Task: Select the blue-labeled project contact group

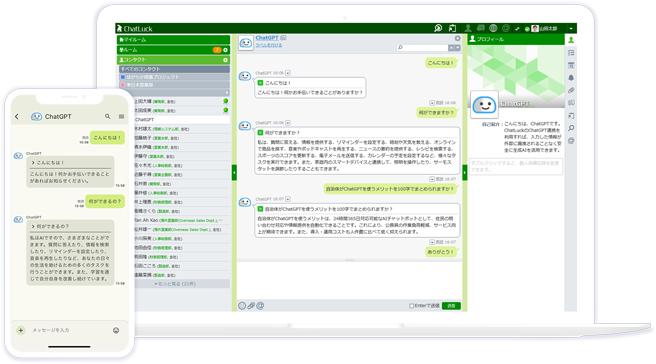Action: click(x=174, y=77)
